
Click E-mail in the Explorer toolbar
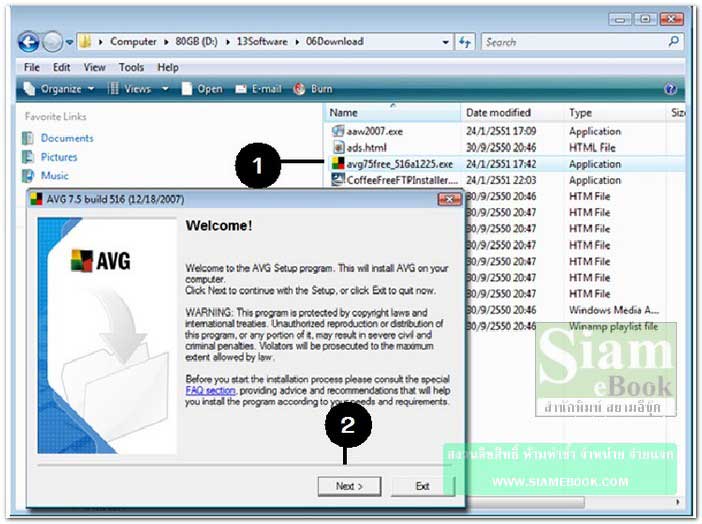pyautogui.click(x=258, y=89)
